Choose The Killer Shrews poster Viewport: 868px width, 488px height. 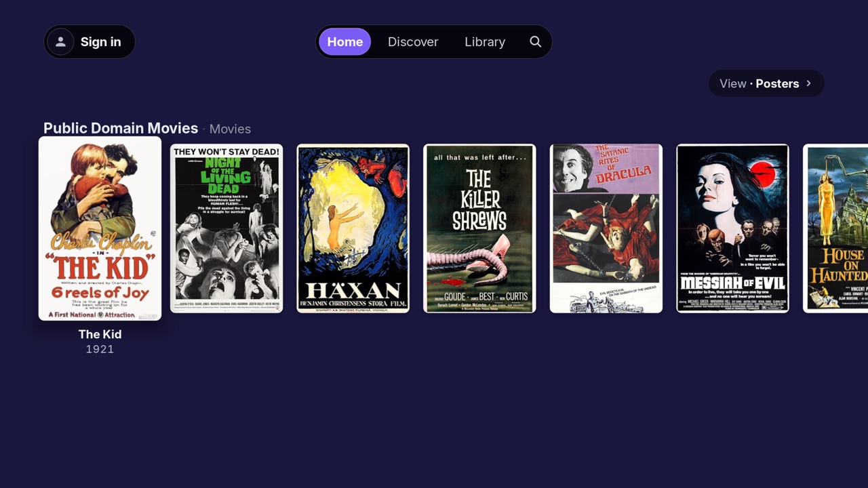pyautogui.click(x=479, y=228)
